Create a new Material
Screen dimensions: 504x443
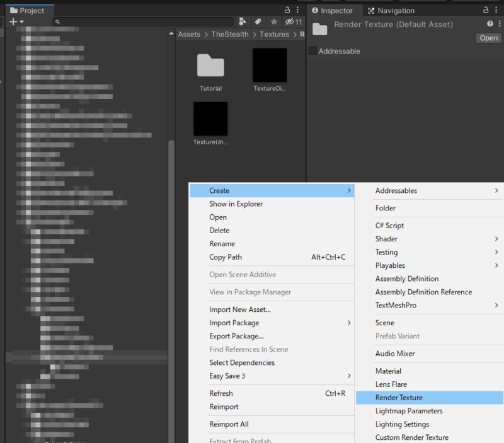click(x=430, y=371)
